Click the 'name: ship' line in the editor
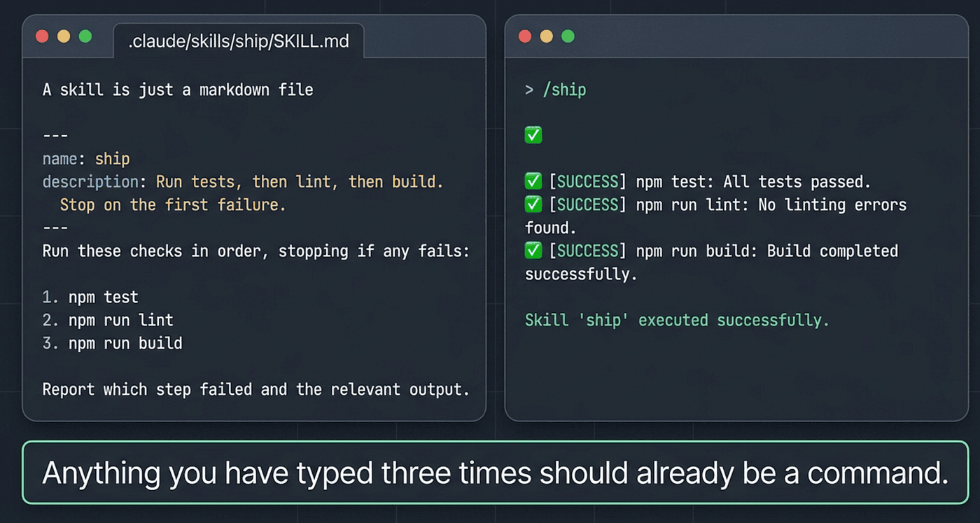Viewport: 980px width, 523px height. [86, 159]
